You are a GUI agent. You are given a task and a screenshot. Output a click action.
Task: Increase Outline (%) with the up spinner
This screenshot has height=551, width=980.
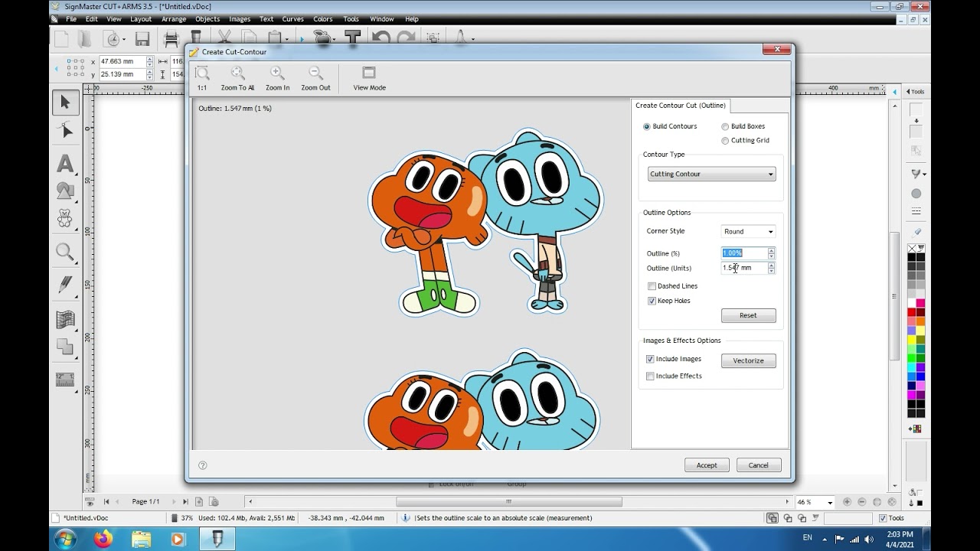click(771, 250)
